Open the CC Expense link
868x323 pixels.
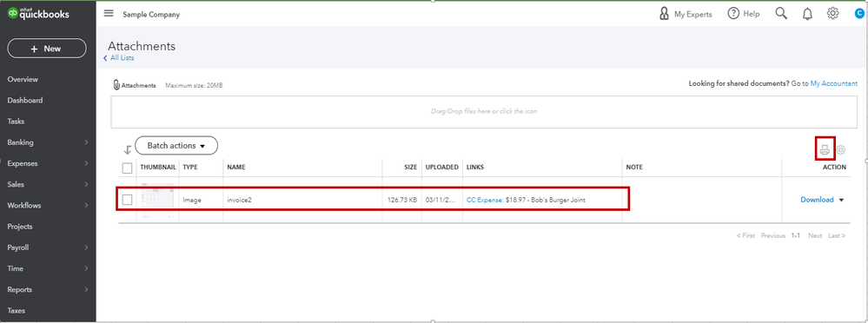[x=485, y=201]
